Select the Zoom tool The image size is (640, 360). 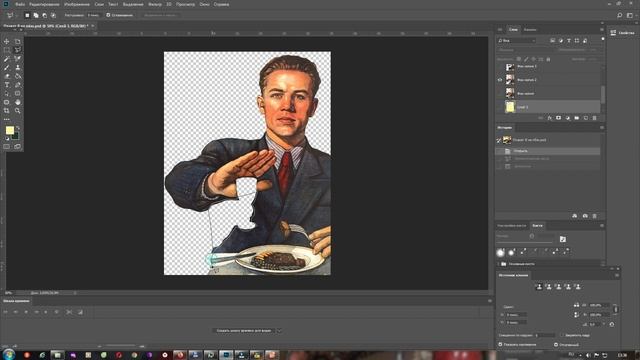(18, 111)
